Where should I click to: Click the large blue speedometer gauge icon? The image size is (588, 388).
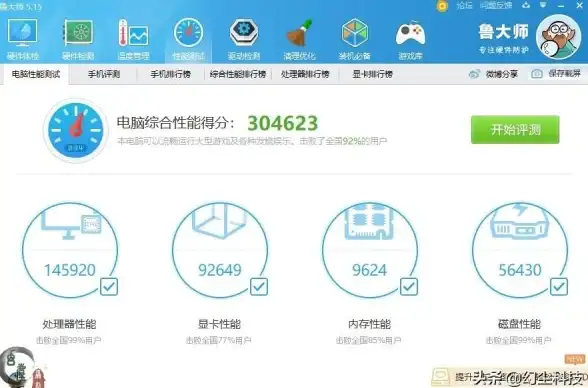(76, 130)
